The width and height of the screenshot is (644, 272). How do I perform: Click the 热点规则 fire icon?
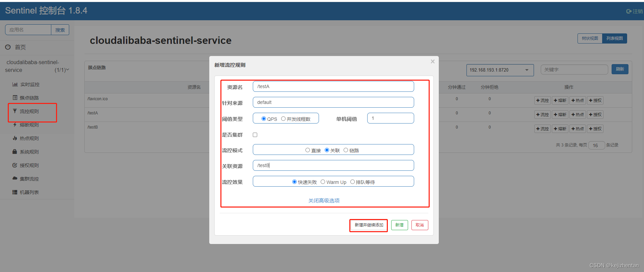click(15, 138)
